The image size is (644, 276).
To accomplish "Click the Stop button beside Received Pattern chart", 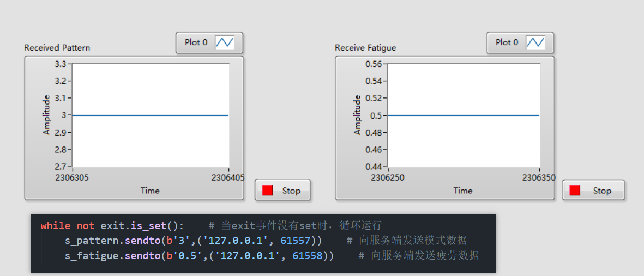I will (x=282, y=191).
